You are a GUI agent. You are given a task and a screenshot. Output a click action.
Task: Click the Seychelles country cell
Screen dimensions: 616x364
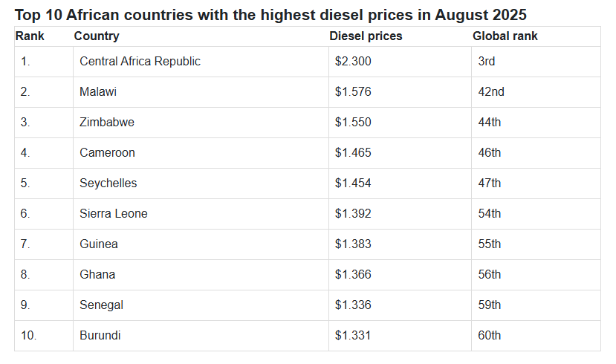coord(108,183)
